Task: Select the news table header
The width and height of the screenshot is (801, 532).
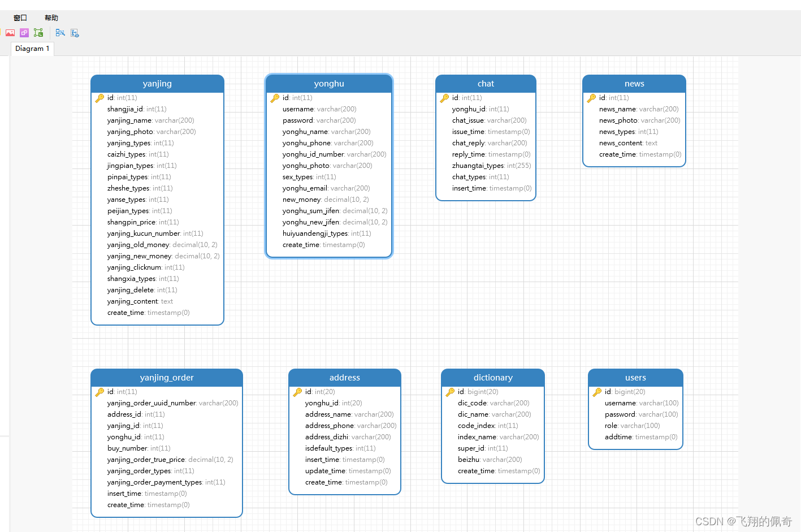Action: point(634,84)
